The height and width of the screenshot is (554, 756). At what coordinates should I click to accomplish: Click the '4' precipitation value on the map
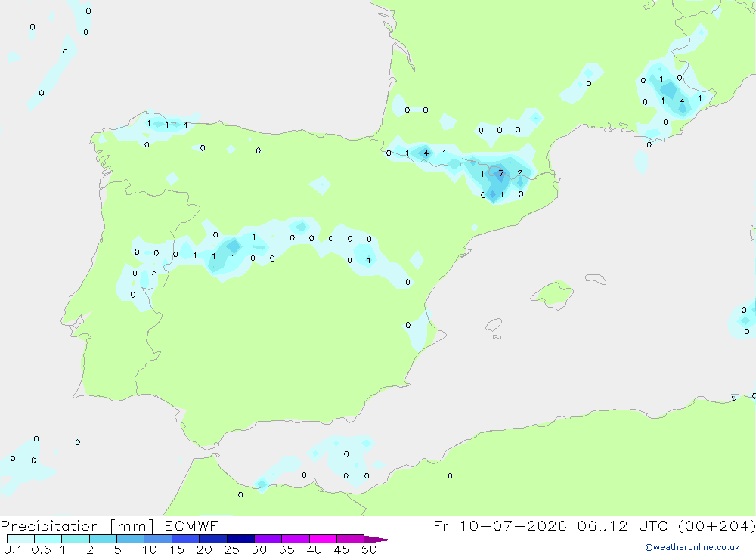(x=426, y=153)
